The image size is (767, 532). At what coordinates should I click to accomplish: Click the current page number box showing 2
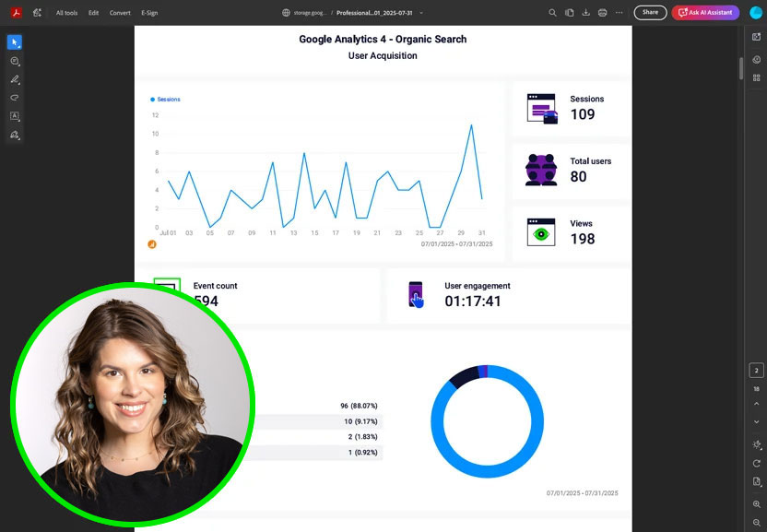[x=756, y=371]
